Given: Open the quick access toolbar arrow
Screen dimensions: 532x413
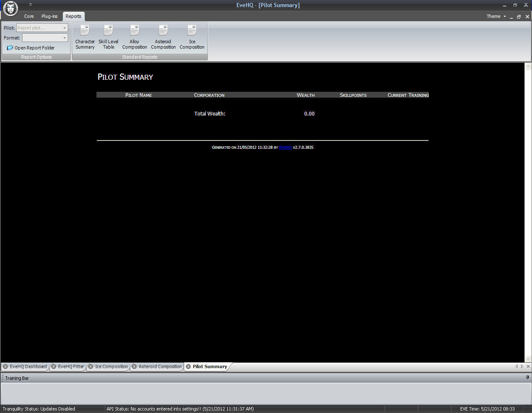Looking at the screenshot, I should (x=30, y=5).
